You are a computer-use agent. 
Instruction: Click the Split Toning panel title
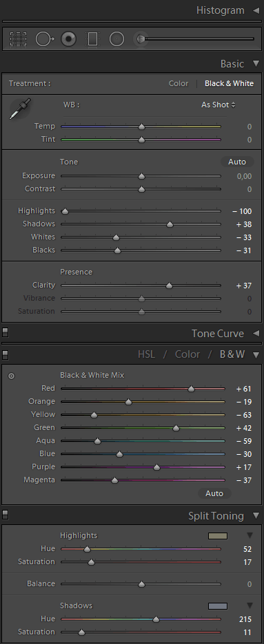[x=216, y=516]
